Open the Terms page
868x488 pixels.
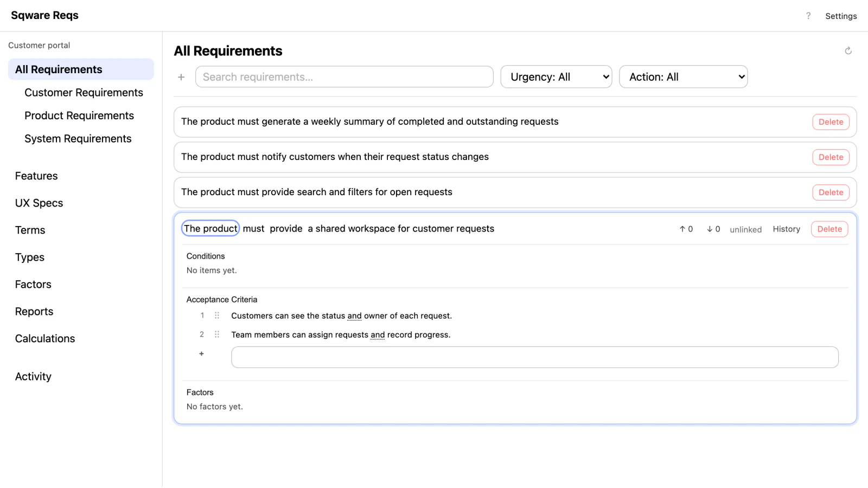coord(30,230)
